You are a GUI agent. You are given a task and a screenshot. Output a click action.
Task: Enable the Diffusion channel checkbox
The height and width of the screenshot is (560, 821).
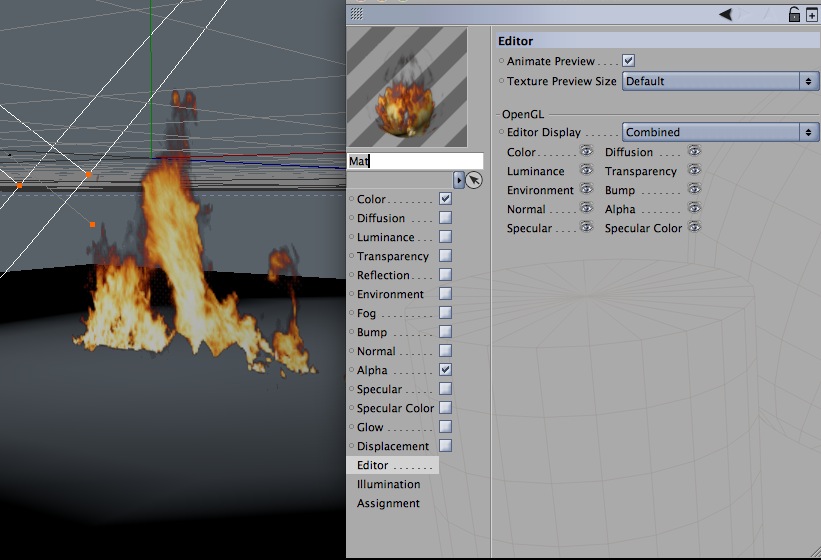click(446, 218)
